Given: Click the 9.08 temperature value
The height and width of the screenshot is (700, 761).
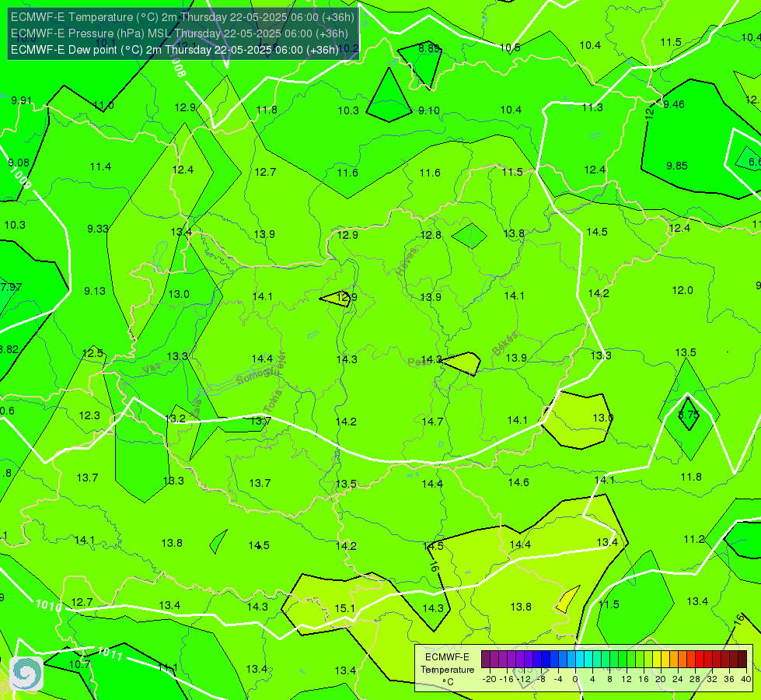Looking at the screenshot, I should pos(19,163).
